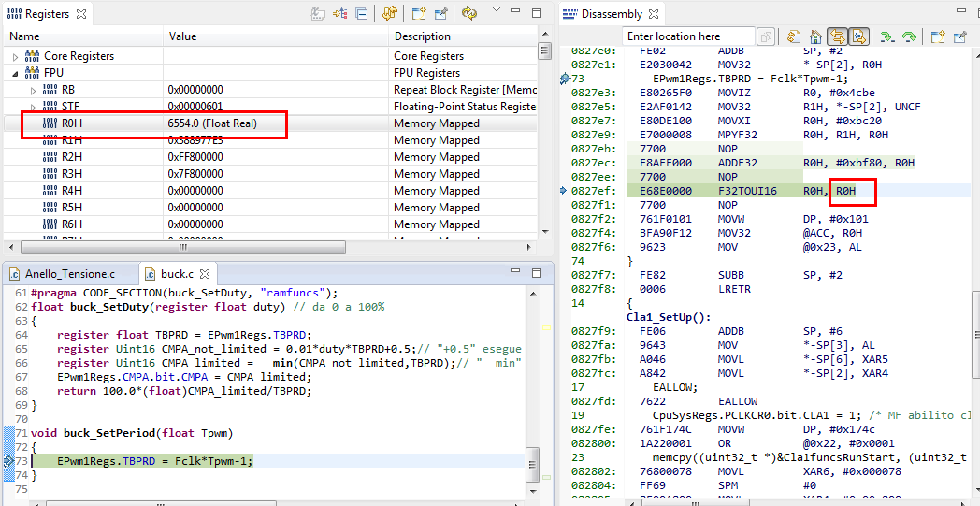Expand the STF register
980x506 pixels.
[33, 107]
